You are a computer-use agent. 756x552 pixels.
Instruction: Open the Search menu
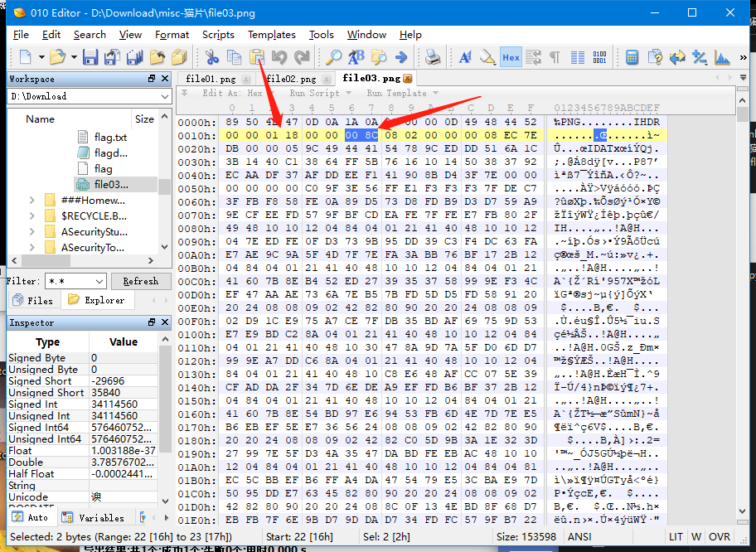pyautogui.click(x=90, y=35)
